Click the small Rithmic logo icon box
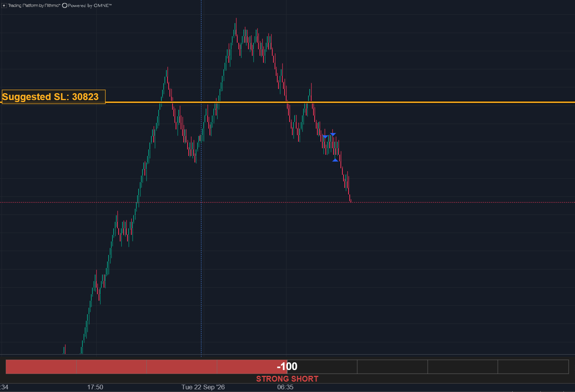 [4, 5]
